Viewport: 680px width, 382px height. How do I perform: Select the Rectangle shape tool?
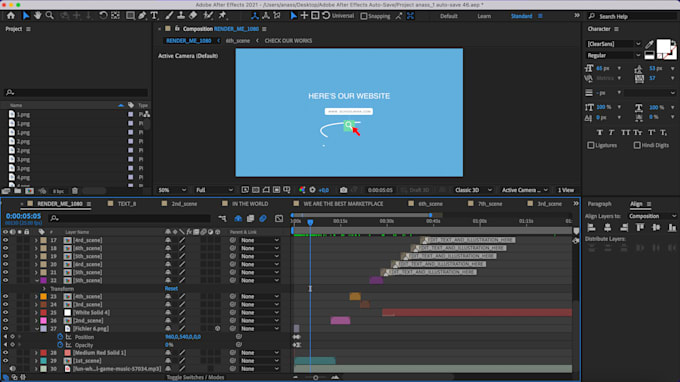(130, 16)
